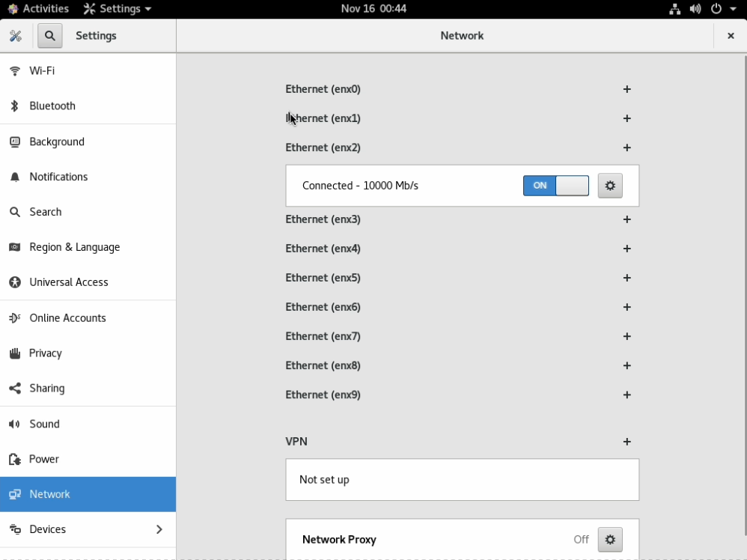Add profile for Ethernet enx9 with plus
The image size is (747, 560).
point(626,395)
